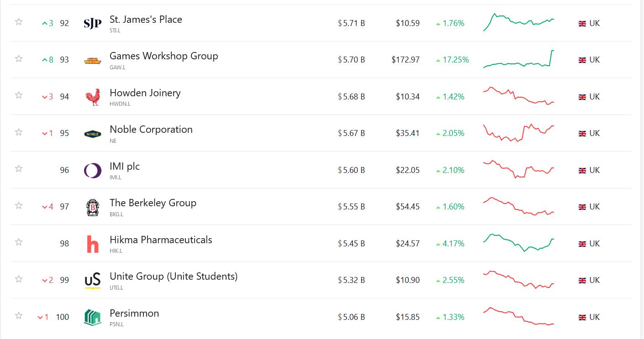The image size is (644, 339).
Task: Click the IMI plc purple circle logo
Action: (93, 171)
